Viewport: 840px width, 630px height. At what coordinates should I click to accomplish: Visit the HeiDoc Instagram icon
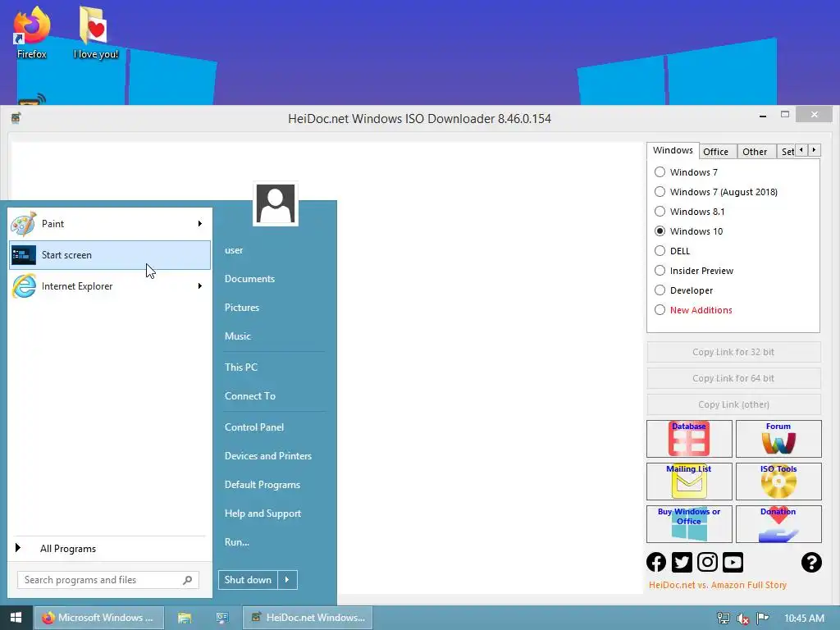tap(707, 562)
